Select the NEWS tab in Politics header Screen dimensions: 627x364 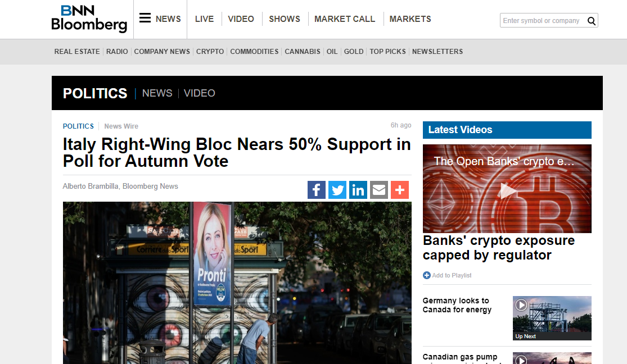click(x=157, y=93)
